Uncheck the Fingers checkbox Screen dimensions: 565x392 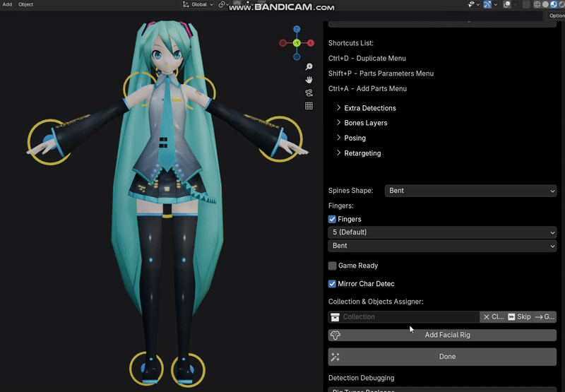click(x=332, y=219)
